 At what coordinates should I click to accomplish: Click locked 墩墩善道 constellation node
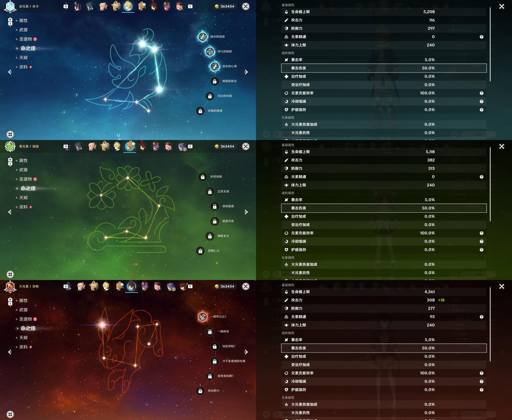[x=215, y=206]
